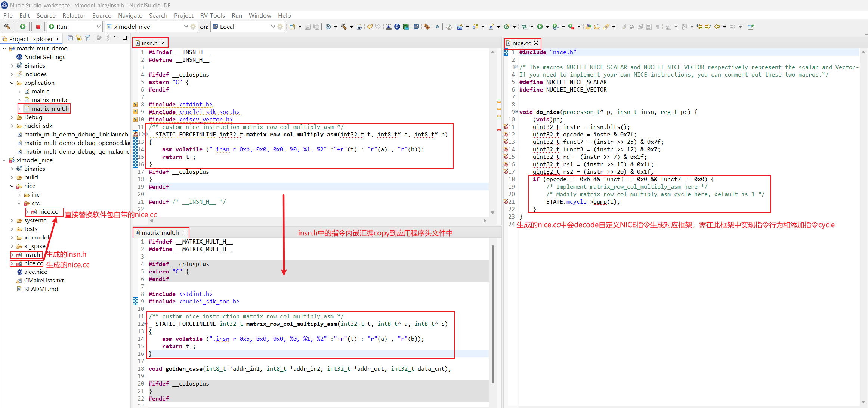Edit the Local launch target via its gear
This screenshot has height=408, width=868.
(280, 27)
